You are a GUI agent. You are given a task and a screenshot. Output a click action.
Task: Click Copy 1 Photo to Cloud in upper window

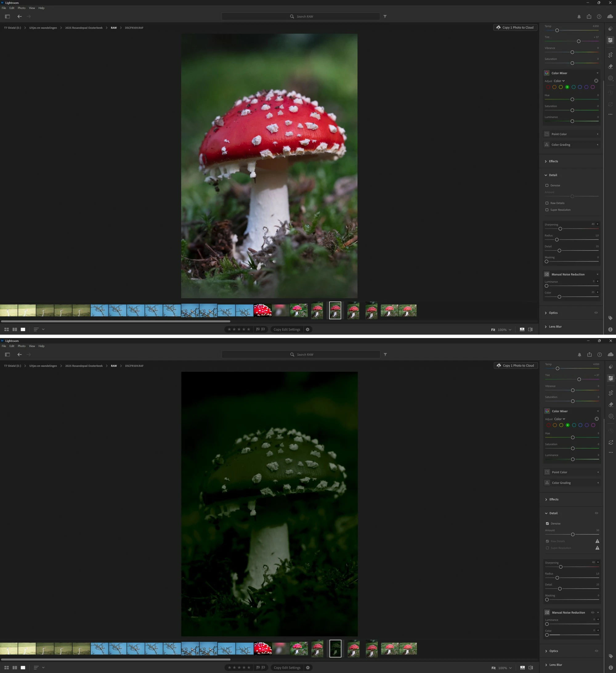click(515, 27)
